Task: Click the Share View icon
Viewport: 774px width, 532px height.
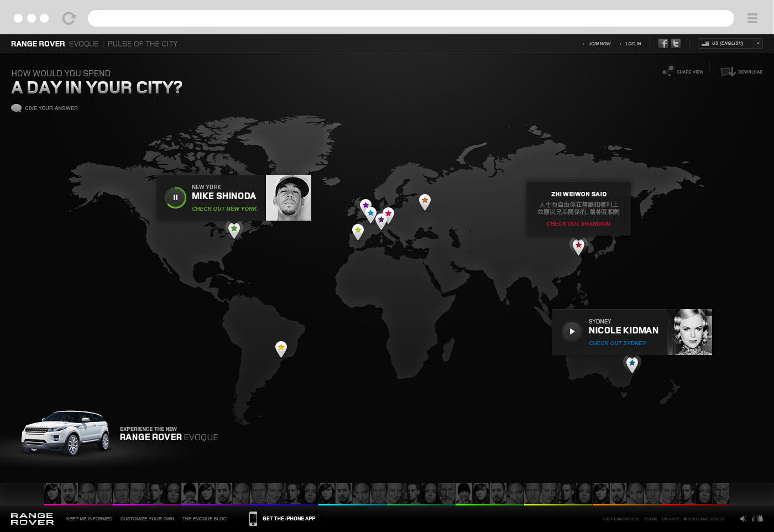Action: (668, 71)
